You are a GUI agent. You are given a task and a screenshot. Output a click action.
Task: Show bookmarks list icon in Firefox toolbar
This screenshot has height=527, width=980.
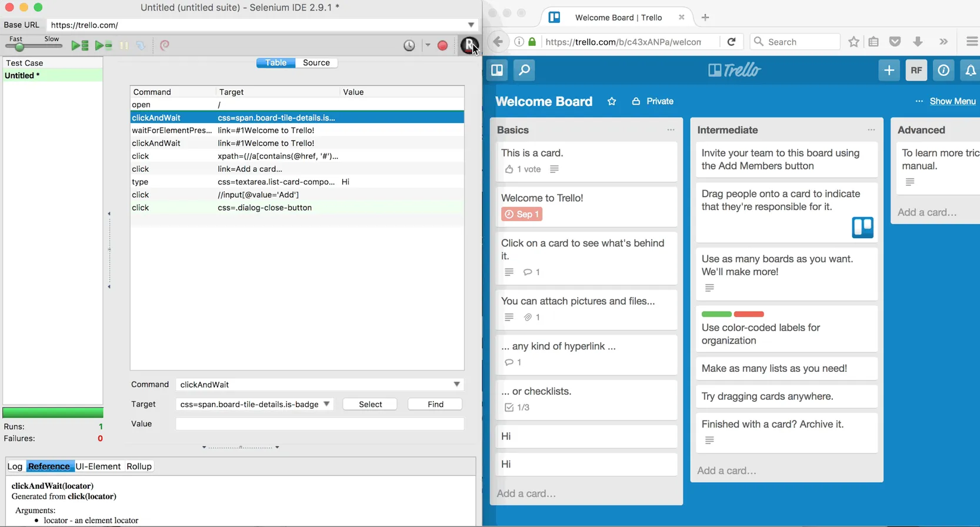874,42
